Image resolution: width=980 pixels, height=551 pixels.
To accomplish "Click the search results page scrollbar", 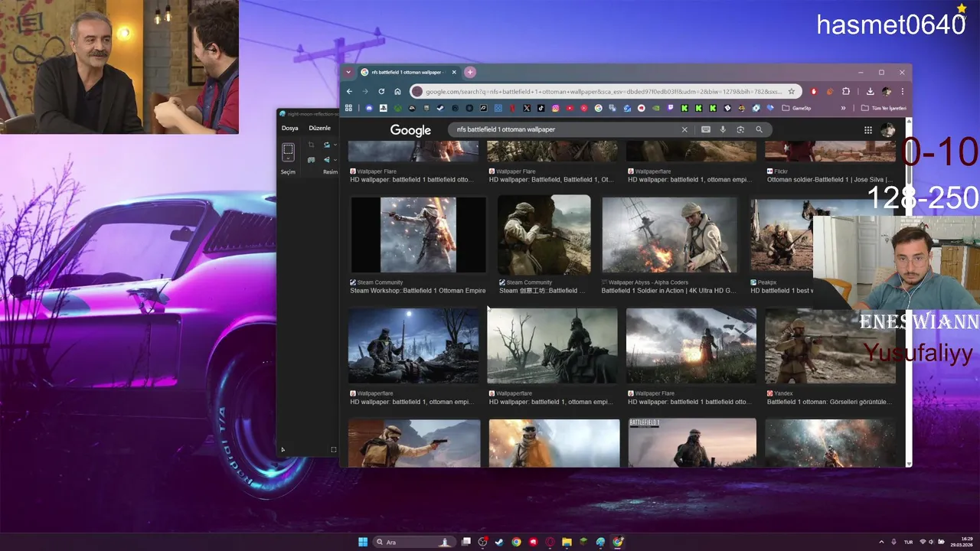I will [x=909, y=291].
